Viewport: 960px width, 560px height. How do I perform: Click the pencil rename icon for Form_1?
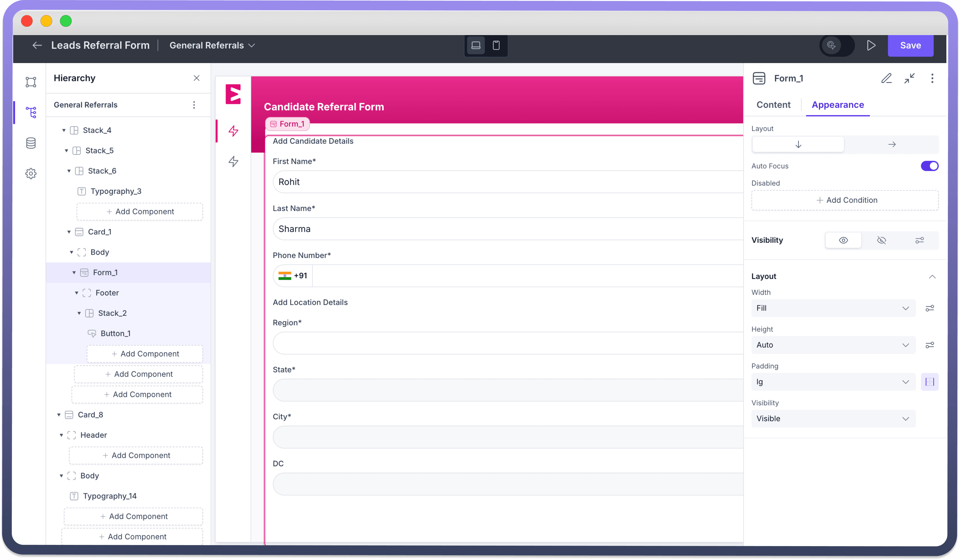pos(886,78)
